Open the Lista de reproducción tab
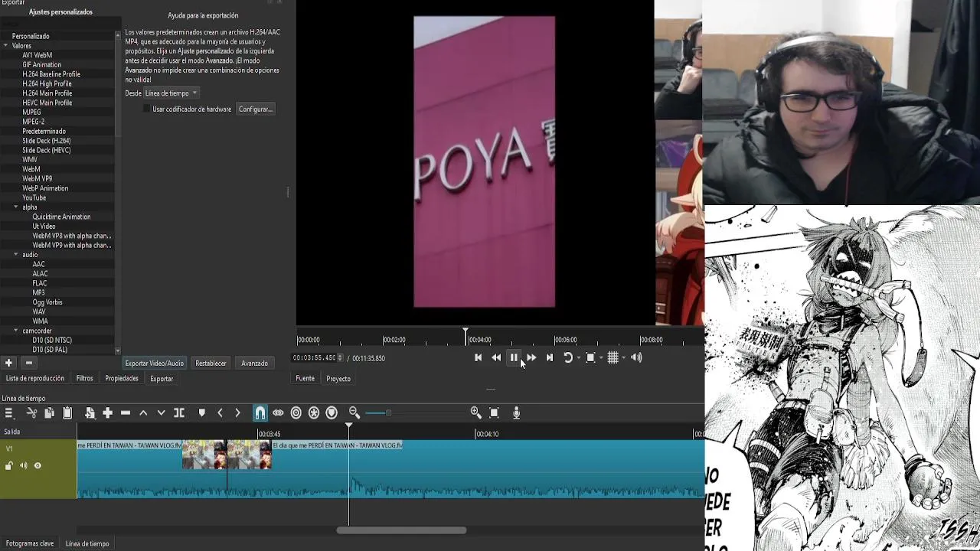 [35, 379]
